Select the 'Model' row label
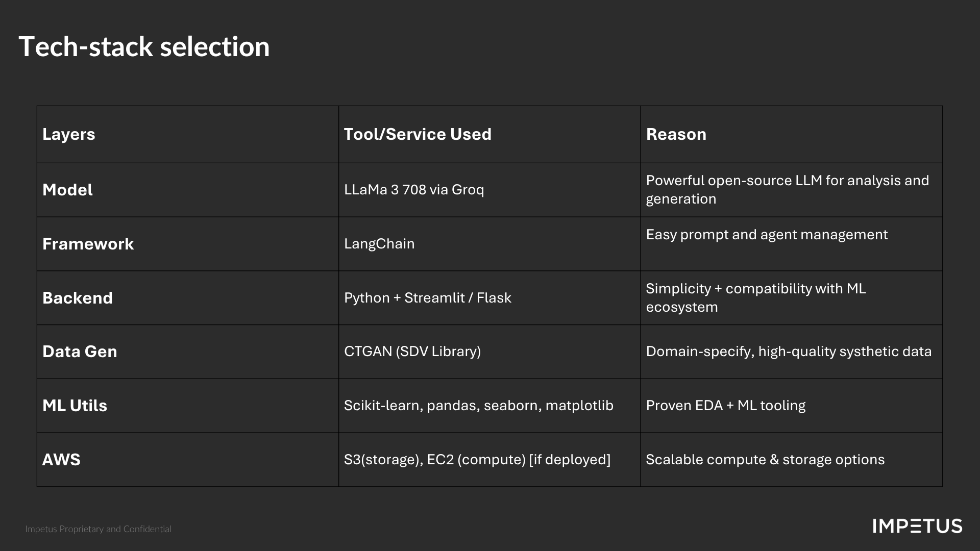This screenshot has width=980, height=551. [x=67, y=190]
